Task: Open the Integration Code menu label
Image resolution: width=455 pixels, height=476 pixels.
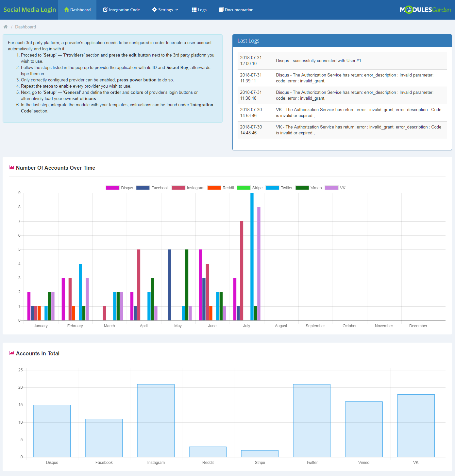Action: pyautogui.click(x=124, y=9)
